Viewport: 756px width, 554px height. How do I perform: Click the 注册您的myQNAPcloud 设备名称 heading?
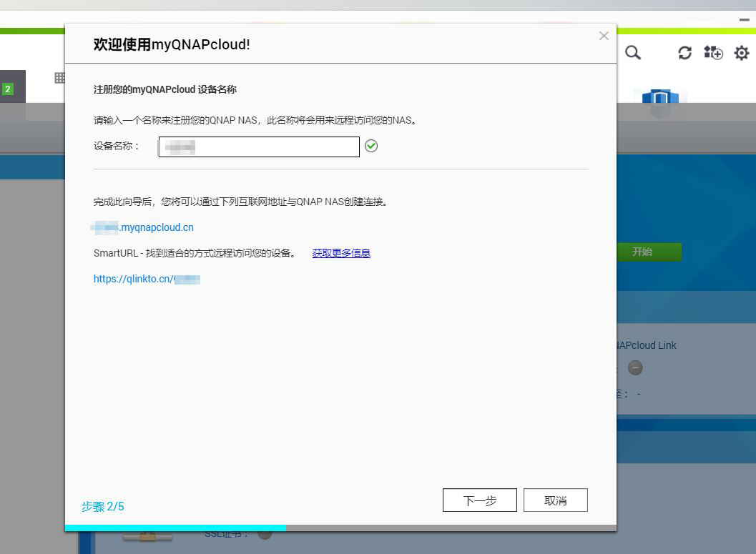coord(165,89)
